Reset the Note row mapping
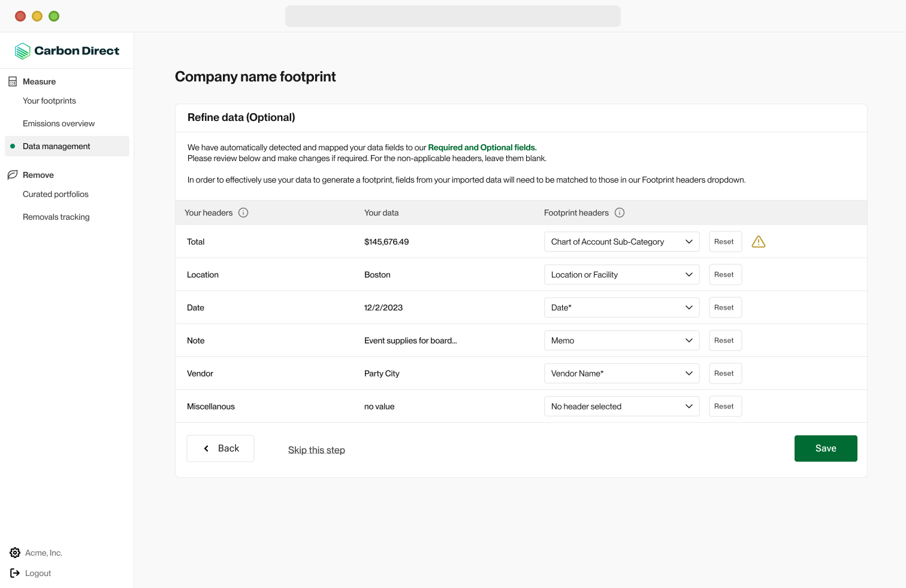906x588 pixels. coord(725,341)
